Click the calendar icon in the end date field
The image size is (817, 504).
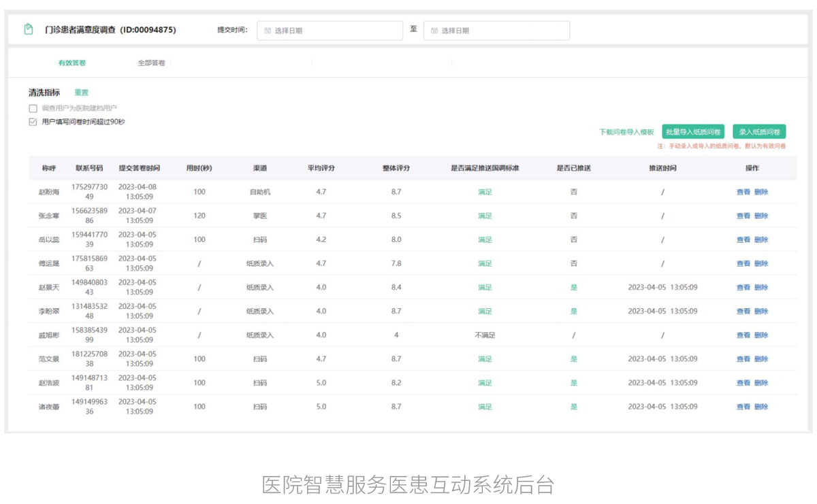(x=434, y=31)
